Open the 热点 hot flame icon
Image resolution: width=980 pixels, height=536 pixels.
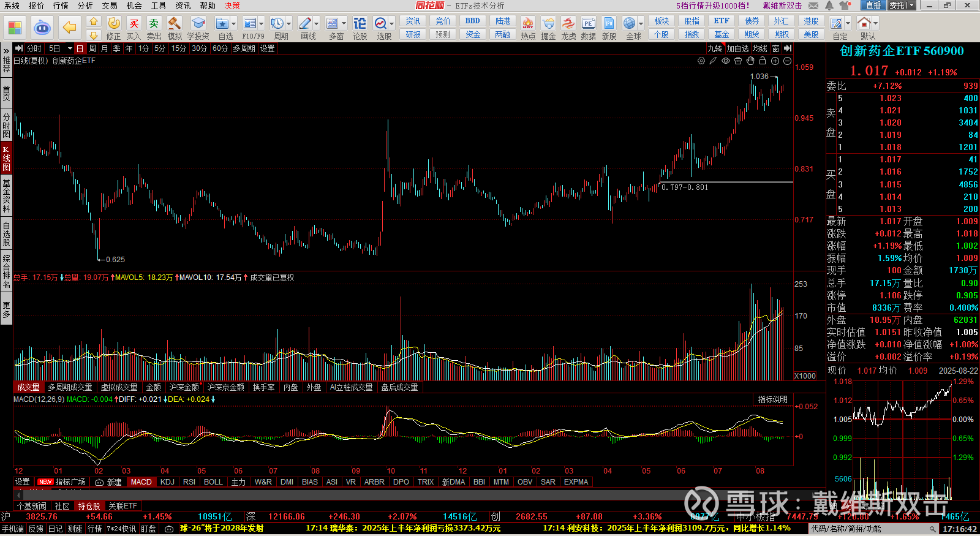pyautogui.click(x=528, y=23)
